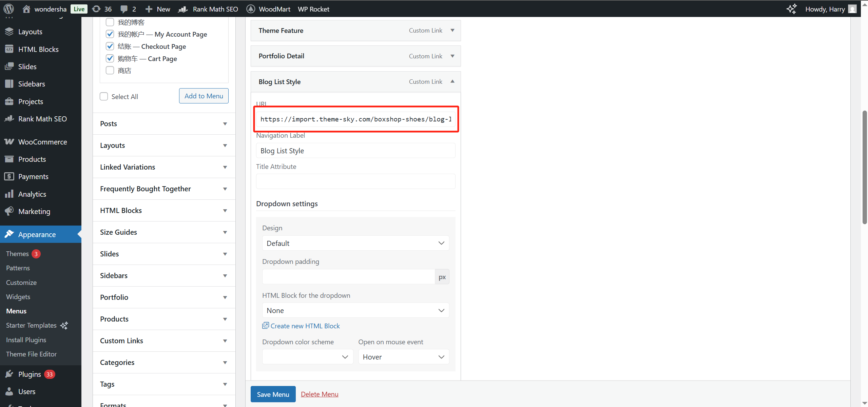This screenshot has width=868, height=407.
Task: Open the updates icon showing 36
Action: pos(97,9)
